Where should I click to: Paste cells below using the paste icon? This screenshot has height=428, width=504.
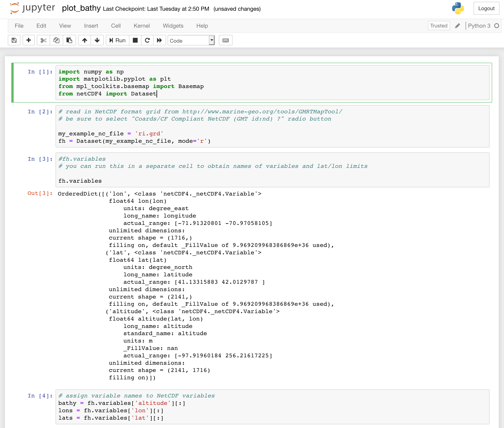pos(69,40)
